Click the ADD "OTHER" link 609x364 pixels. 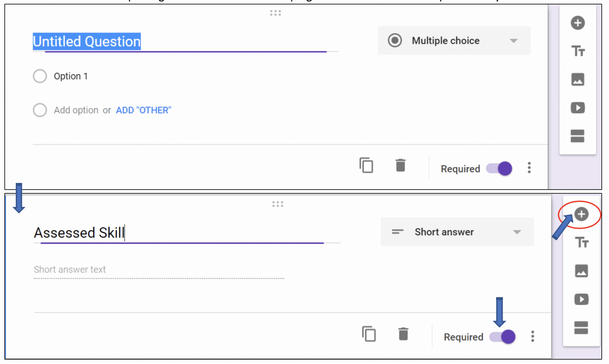[143, 110]
